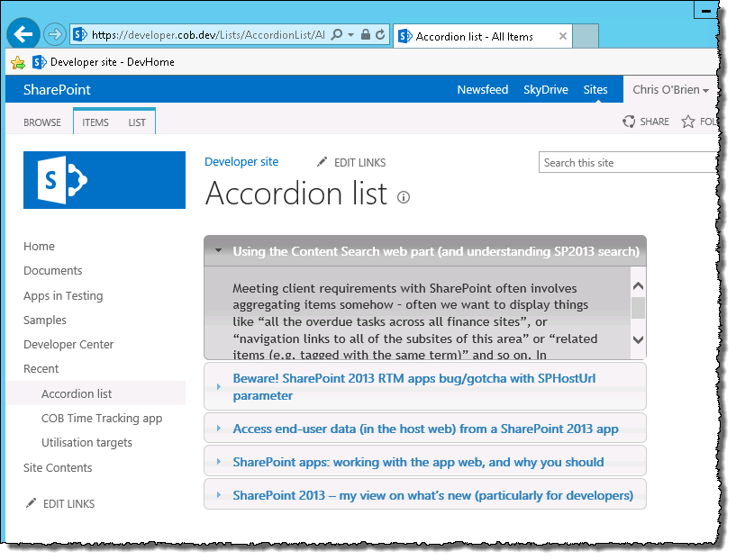The width and height of the screenshot is (736, 560).
Task: Click the accordion panel scrollbar thumb
Action: tap(638, 308)
